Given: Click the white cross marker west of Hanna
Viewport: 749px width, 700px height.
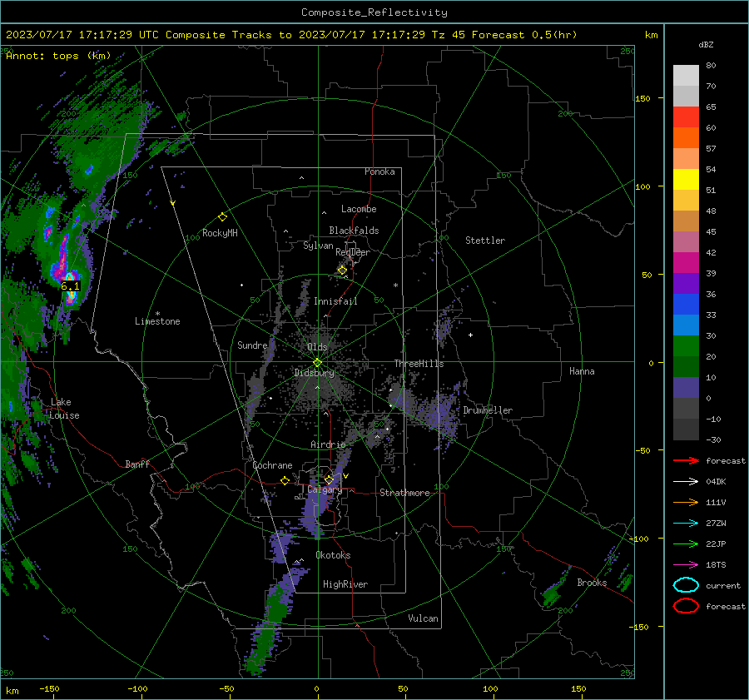Looking at the screenshot, I should [470, 335].
